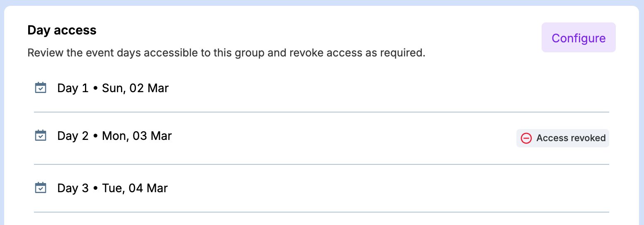
Task: Select the 'Day 2' label text
Action: (73, 136)
